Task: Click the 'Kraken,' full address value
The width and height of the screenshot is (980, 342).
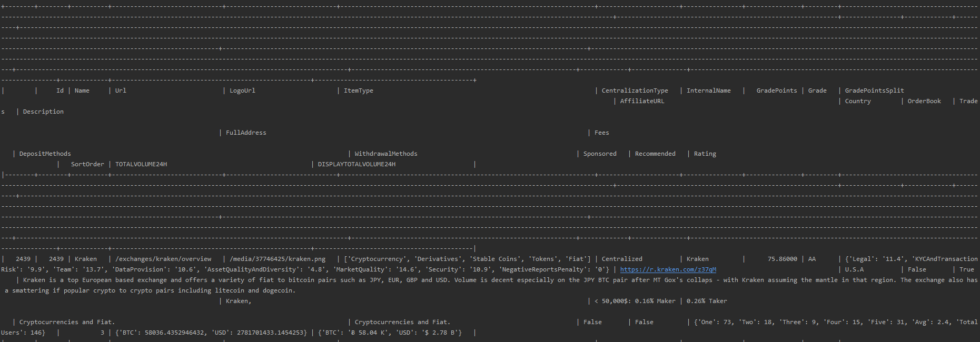Action: pyautogui.click(x=239, y=301)
